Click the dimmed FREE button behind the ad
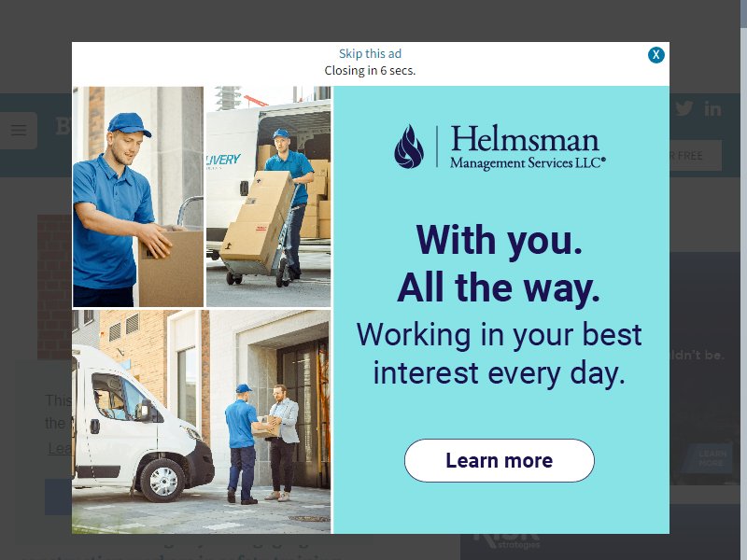The image size is (747, 560). pyautogui.click(x=696, y=156)
